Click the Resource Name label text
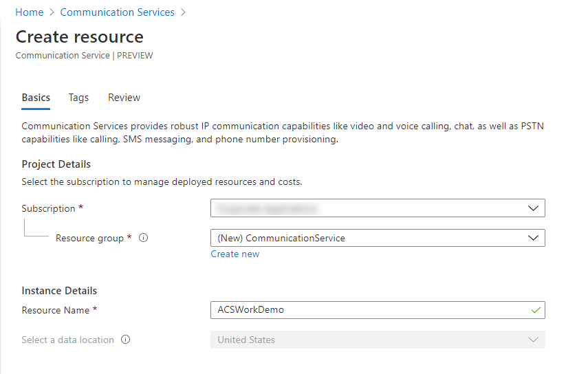The height and width of the screenshot is (374, 588). [56, 310]
